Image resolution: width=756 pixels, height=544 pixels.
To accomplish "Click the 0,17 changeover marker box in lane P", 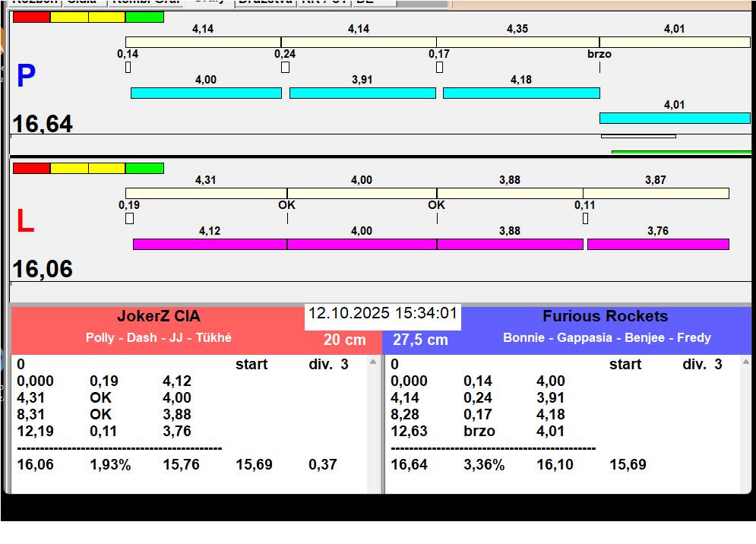I will (439, 68).
